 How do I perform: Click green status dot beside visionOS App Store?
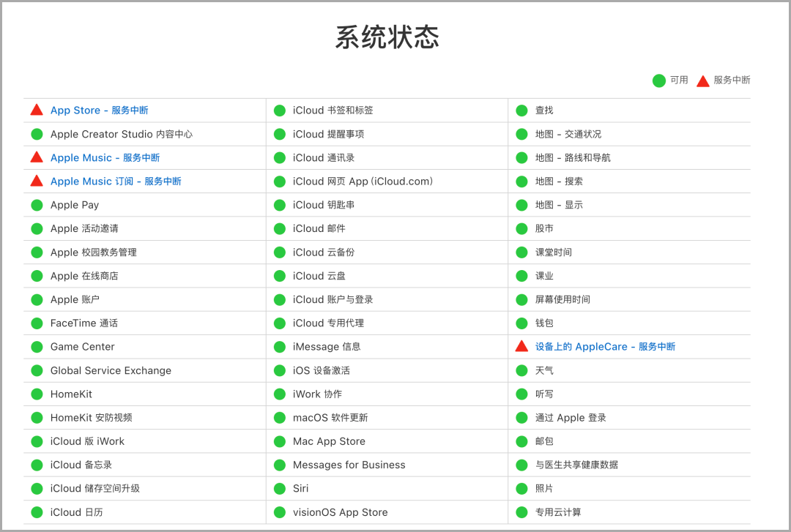280,512
